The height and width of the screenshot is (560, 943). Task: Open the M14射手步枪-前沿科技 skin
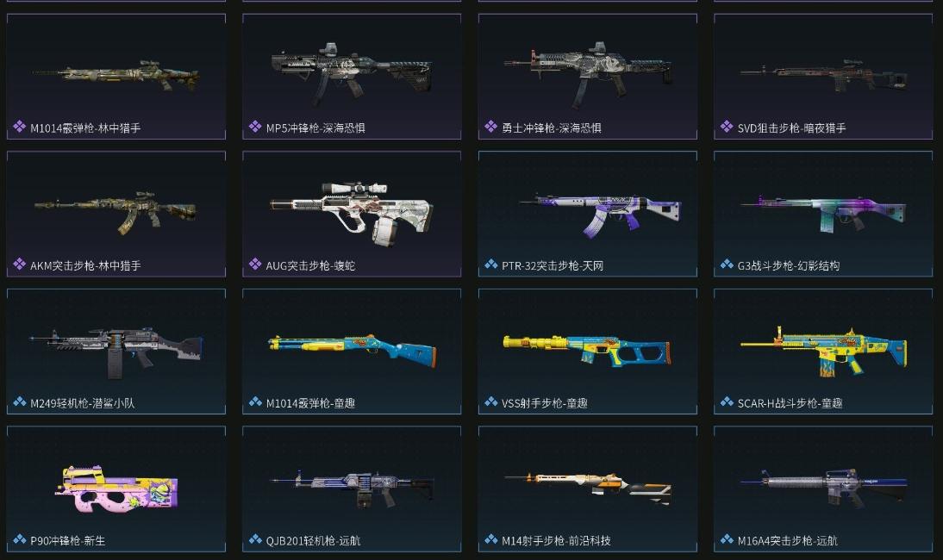588,489
